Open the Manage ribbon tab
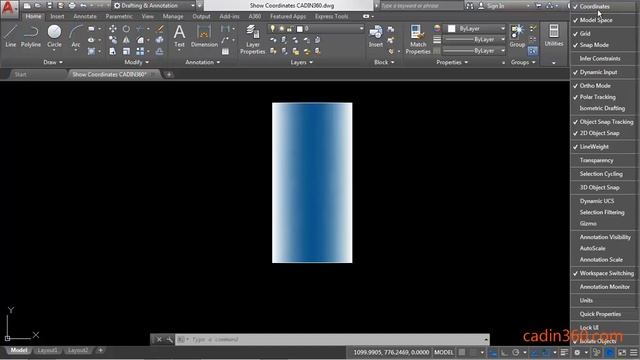 point(173,16)
